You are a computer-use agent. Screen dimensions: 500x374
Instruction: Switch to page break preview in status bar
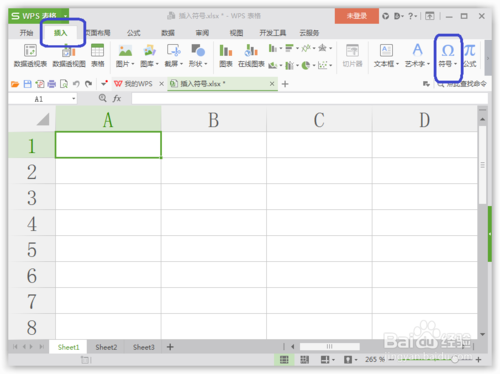305,360
